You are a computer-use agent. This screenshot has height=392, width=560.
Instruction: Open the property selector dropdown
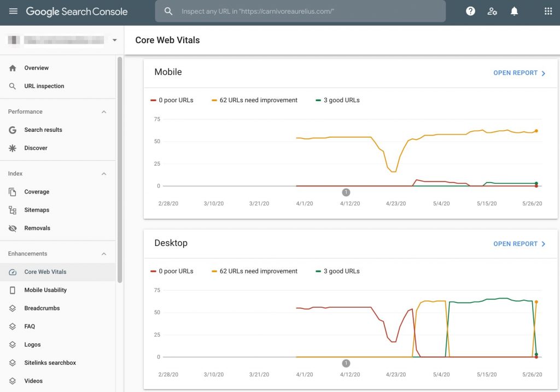[114, 40]
